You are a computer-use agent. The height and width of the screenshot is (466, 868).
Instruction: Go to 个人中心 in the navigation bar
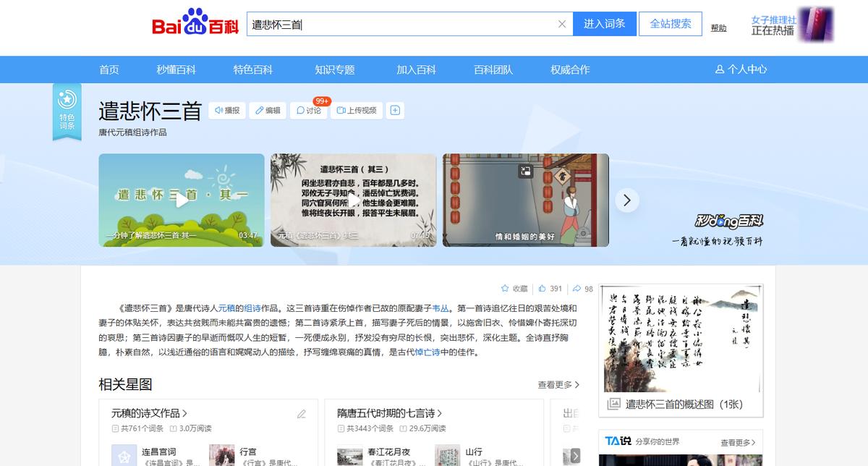point(741,69)
